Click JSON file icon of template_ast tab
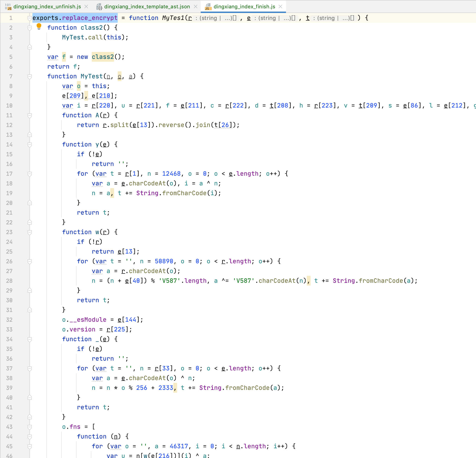476x458 pixels. click(x=99, y=6)
